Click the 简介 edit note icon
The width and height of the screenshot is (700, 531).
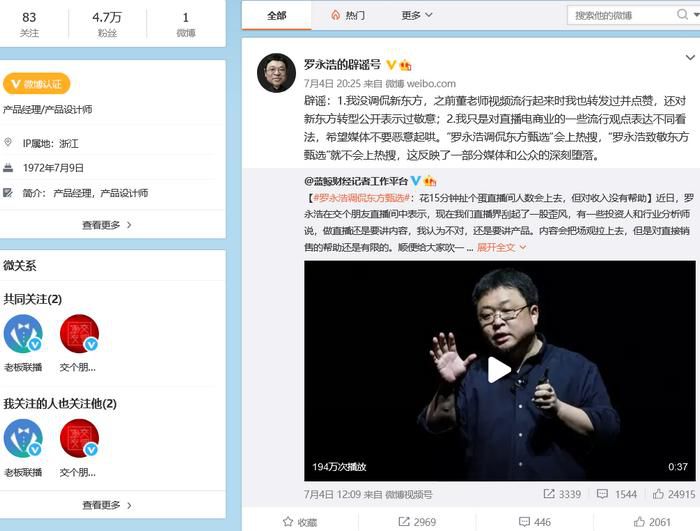tap(8, 193)
